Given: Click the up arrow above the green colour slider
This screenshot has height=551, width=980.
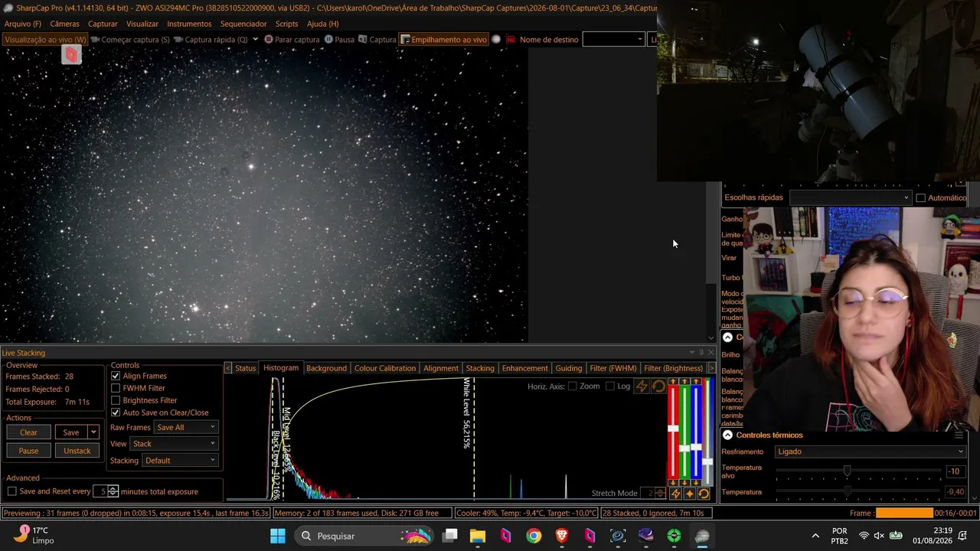Looking at the screenshot, I should 684,382.
